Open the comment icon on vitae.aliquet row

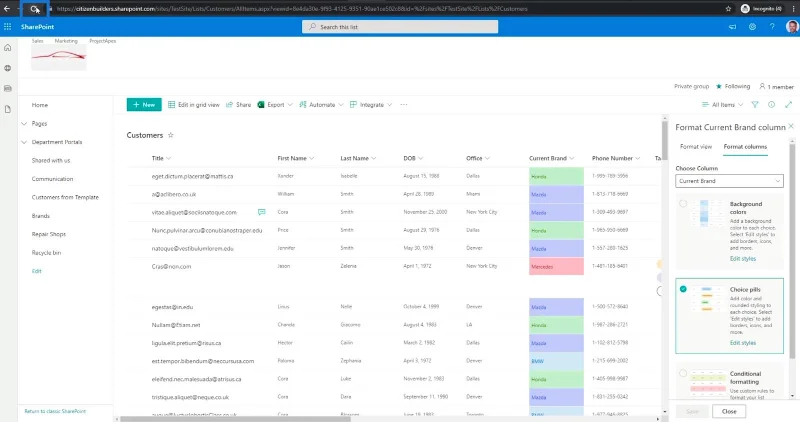tap(261, 212)
